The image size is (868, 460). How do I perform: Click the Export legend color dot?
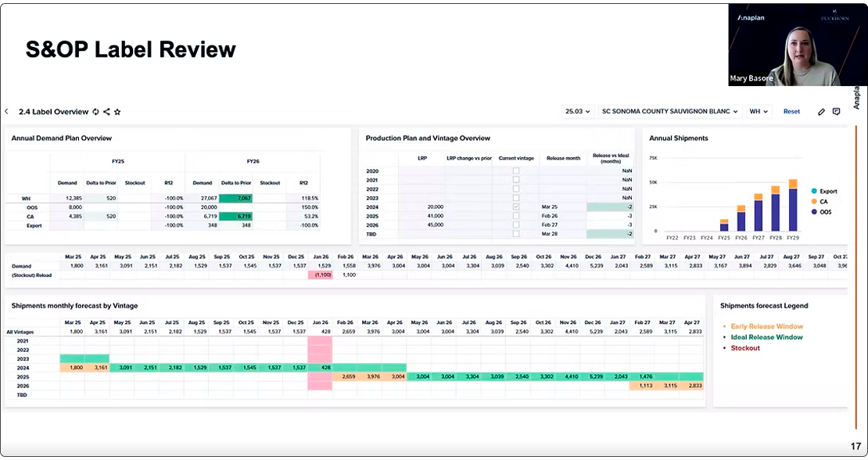(814, 191)
